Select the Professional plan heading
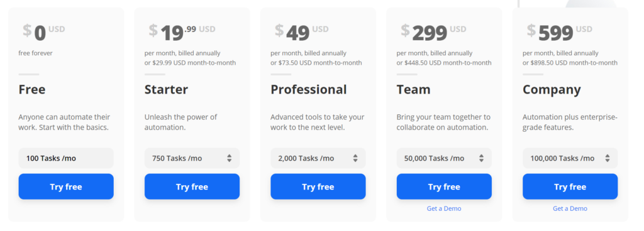Screen dimensions: 644x231 pos(308,89)
